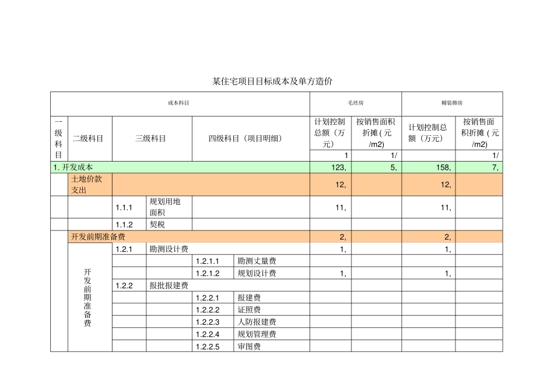Select the 勘测设计费 cell

pyautogui.click(x=228, y=249)
